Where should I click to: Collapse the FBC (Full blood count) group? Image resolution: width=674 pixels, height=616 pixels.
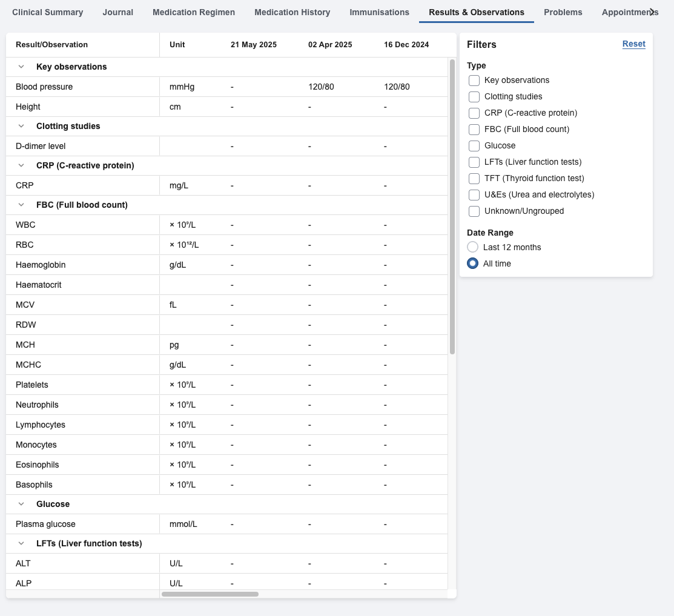pos(22,205)
